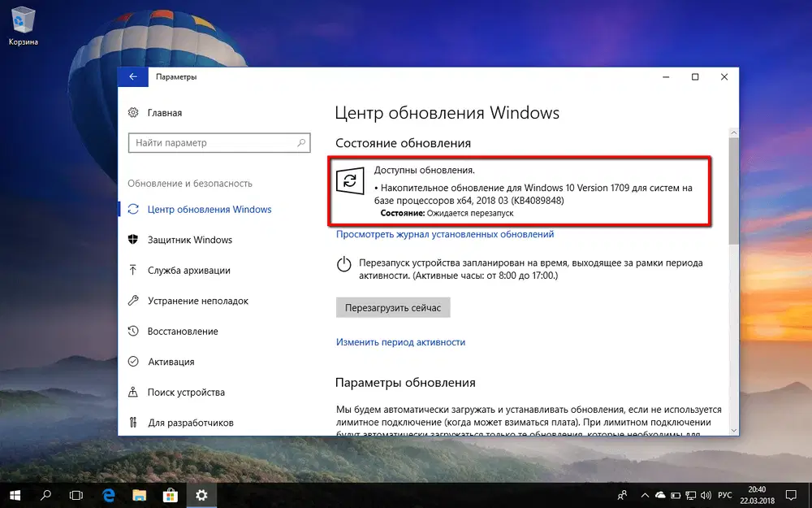Launch Microsoft Edge from the taskbar
This screenshot has height=508, width=812.
107,494
